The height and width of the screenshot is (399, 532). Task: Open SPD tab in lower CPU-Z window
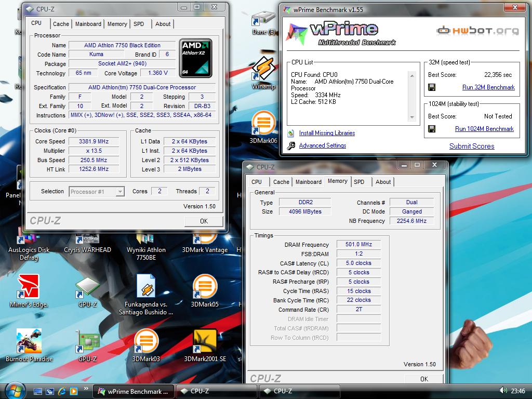359,182
